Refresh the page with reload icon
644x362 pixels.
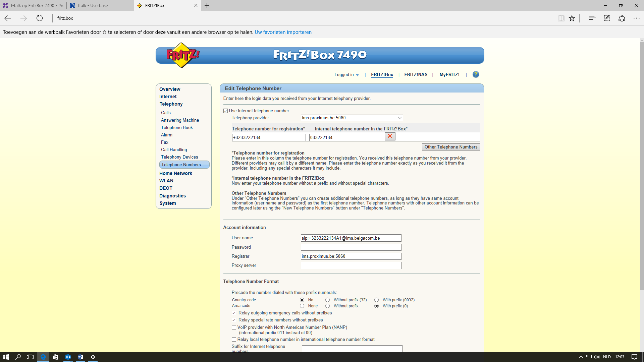(40, 18)
